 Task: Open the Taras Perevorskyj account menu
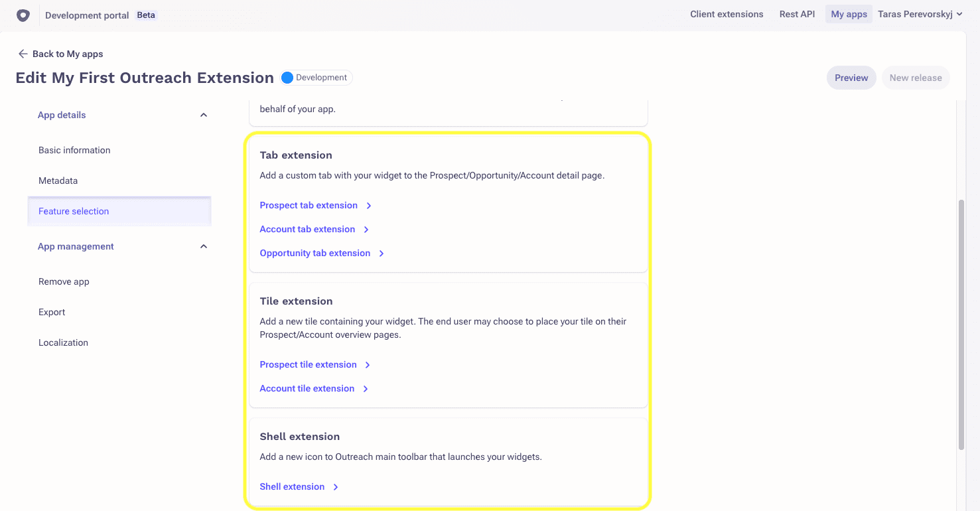point(920,13)
